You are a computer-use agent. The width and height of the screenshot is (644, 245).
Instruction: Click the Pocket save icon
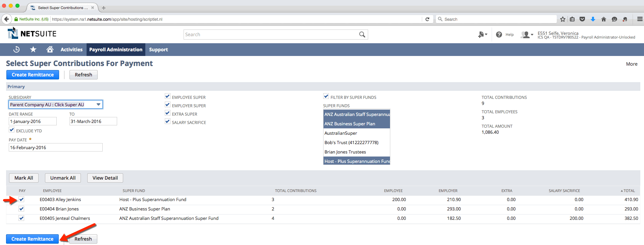point(582,19)
